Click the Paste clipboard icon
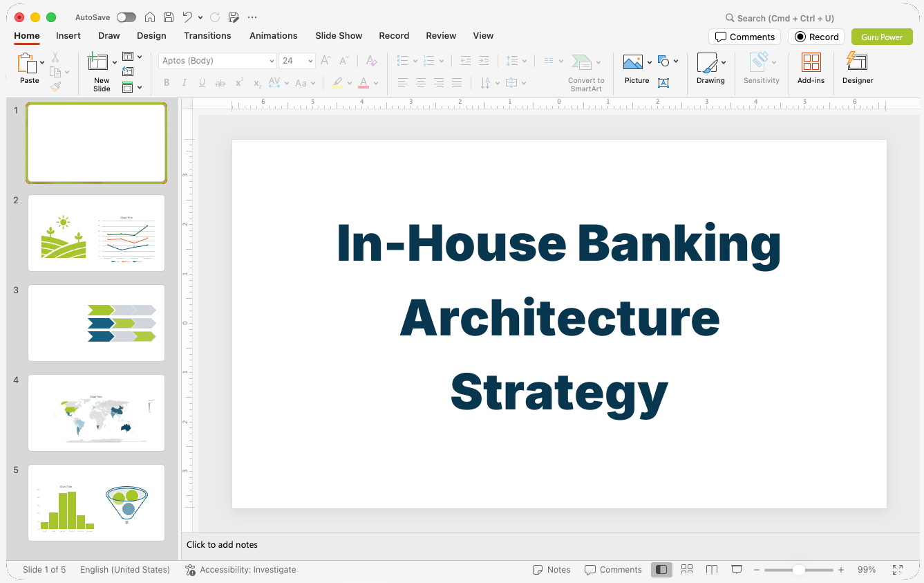 (x=27, y=64)
